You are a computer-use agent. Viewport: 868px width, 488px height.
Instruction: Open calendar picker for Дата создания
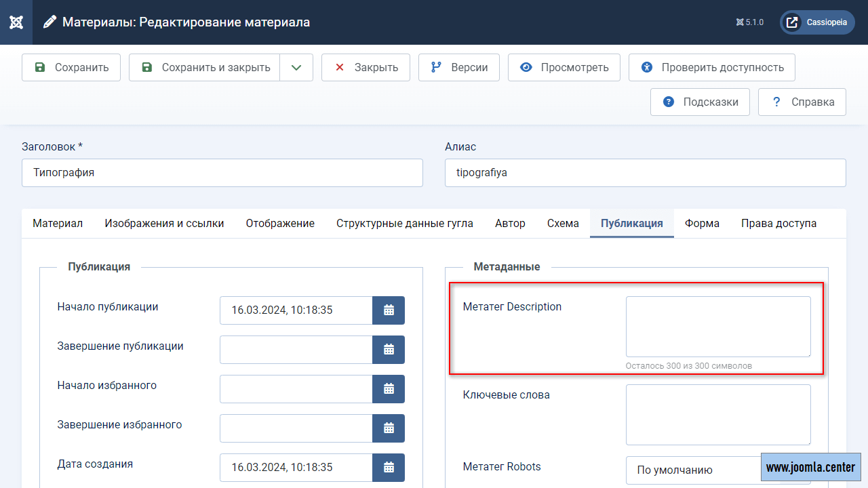point(389,468)
